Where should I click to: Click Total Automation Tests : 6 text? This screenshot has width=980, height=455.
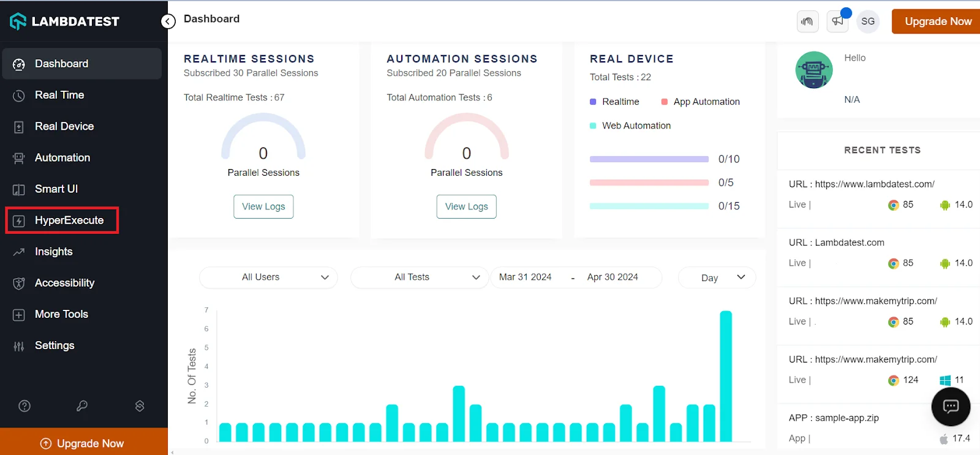click(x=439, y=97)
